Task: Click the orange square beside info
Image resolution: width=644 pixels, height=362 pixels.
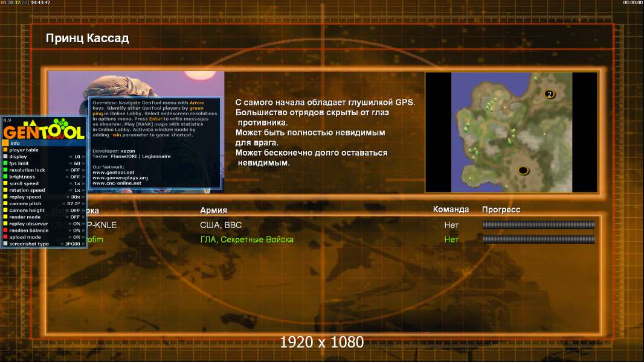Action: tap(5, 143)
